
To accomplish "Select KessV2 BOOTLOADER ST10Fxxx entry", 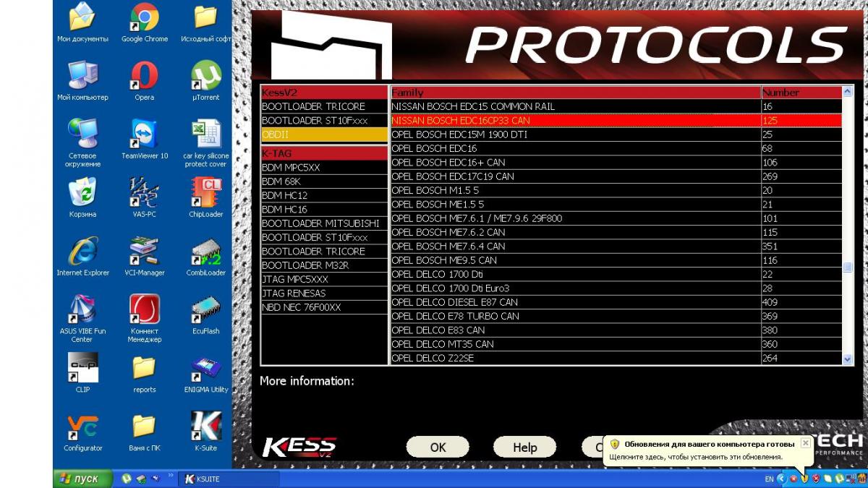I will [324, 121].
